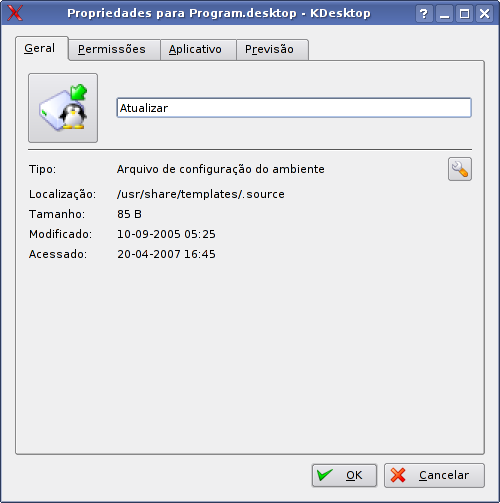Click the help question mark button
This screenshot has width=500, height=503.
(x=424, y=14)
